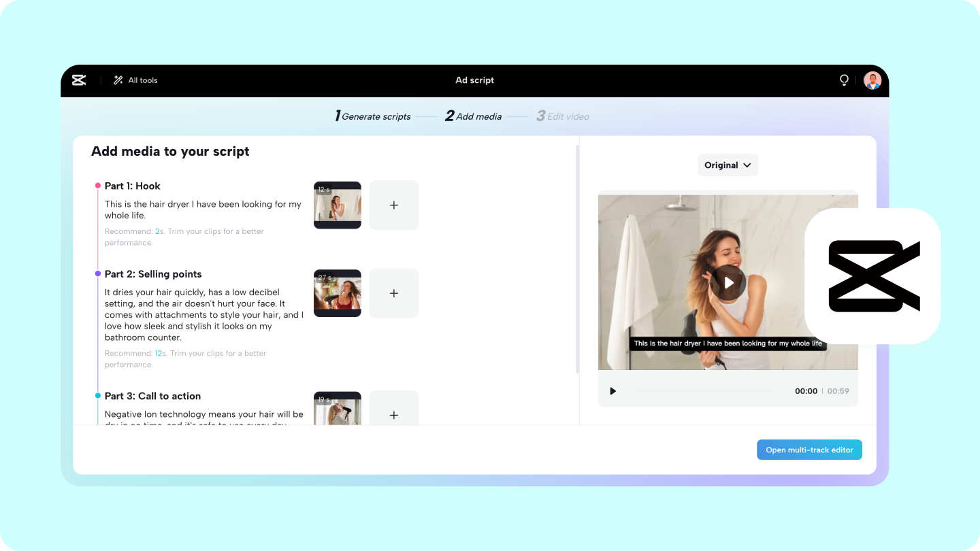Viewport: 980px width, 551px height.
Task: Select the 19 s clip thumbnail
Action: (x=338, y=408)
